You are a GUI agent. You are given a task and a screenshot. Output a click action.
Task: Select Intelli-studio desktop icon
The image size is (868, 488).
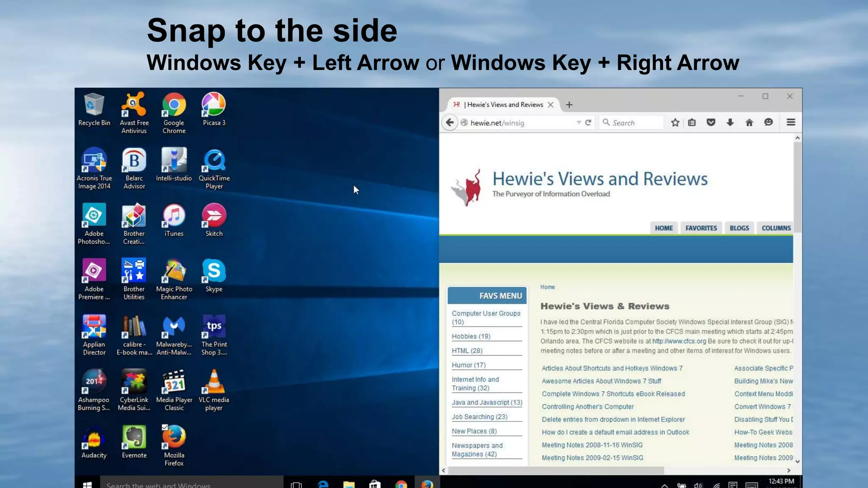[174, 165]
